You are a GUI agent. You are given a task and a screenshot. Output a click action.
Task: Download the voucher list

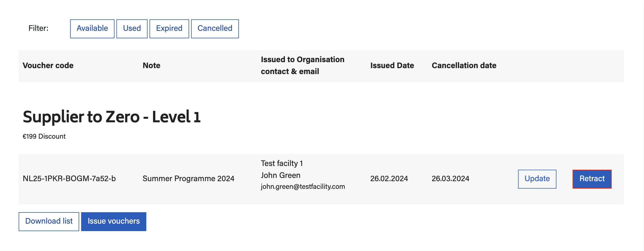click(x=49, y=221)
